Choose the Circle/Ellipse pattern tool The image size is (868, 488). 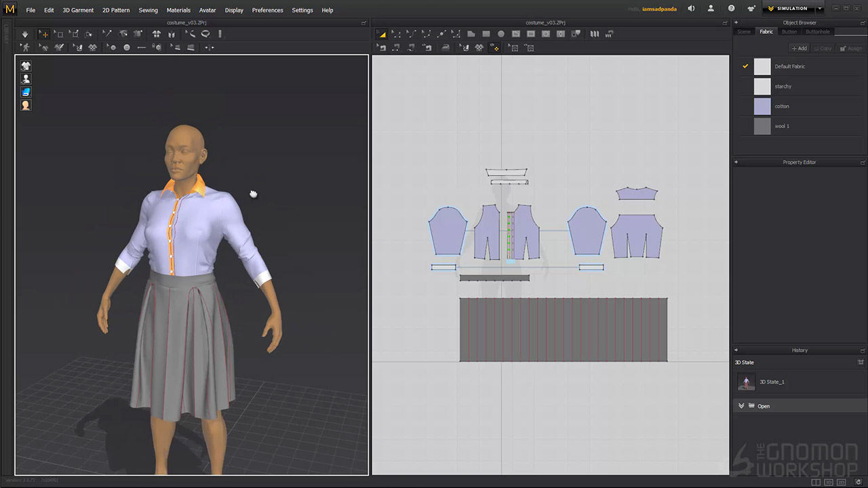click(501, 34)
